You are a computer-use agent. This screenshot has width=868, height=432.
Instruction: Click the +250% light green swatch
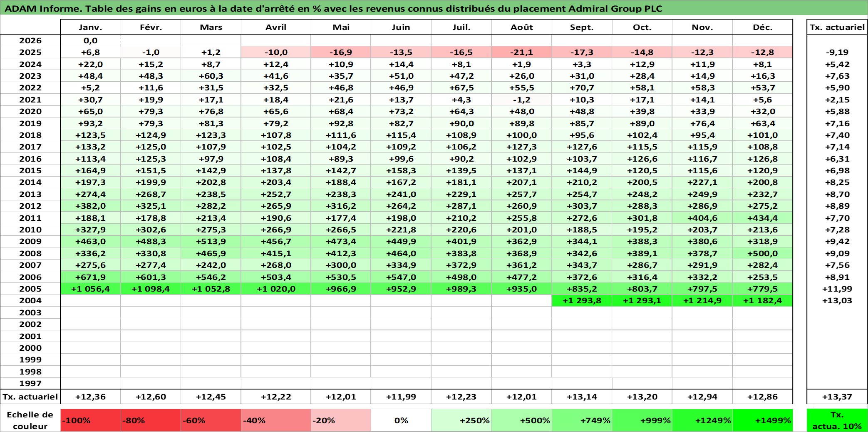[x=461, y=420]
